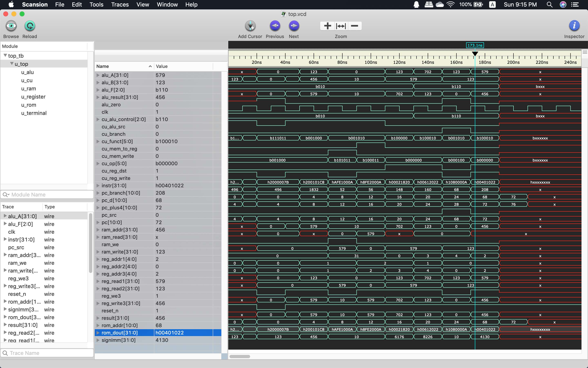The width and height of the screenshot is (588, 368).
Task: Click the Value column header
Action: click(184, 66)
